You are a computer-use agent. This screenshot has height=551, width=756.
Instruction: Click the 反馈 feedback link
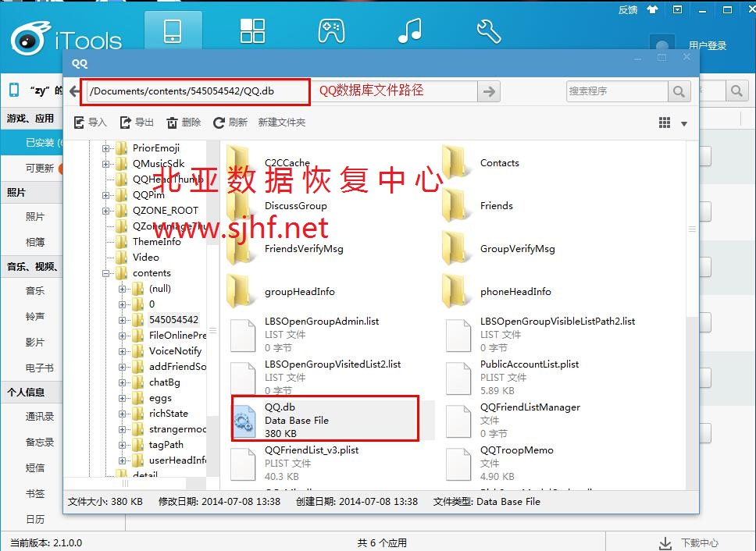(628, 9)
